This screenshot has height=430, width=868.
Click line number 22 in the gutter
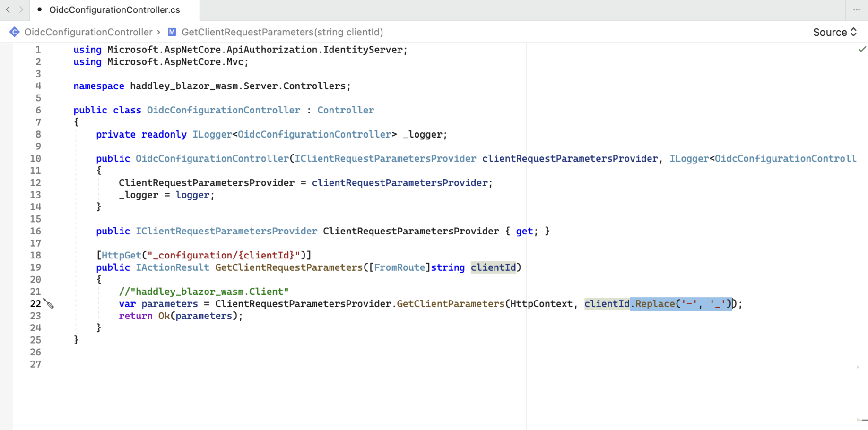tap(35, 304)
